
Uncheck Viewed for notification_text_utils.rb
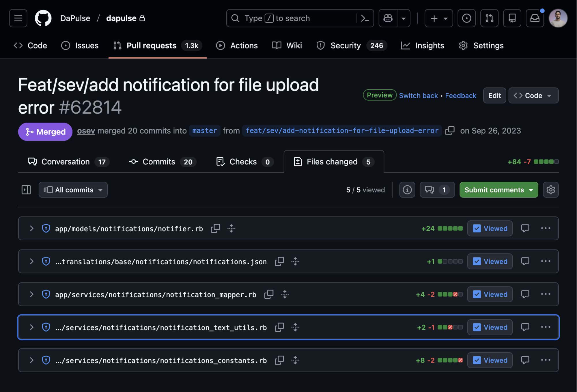point(490,327)
